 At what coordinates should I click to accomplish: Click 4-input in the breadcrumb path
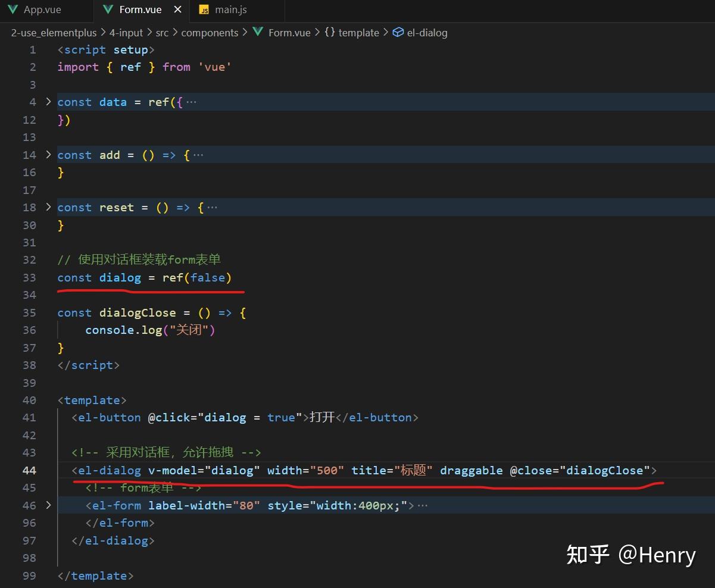[x=126, y=32]
